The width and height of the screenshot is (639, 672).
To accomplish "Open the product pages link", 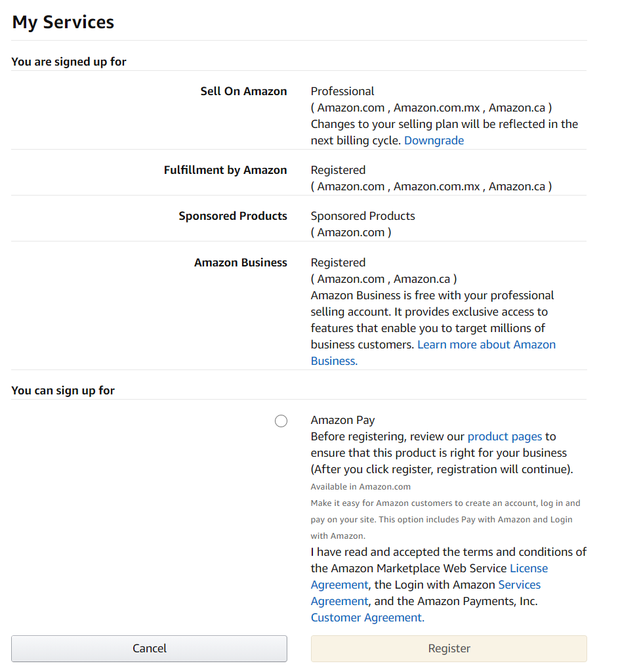I will click(x=505, y=436).
